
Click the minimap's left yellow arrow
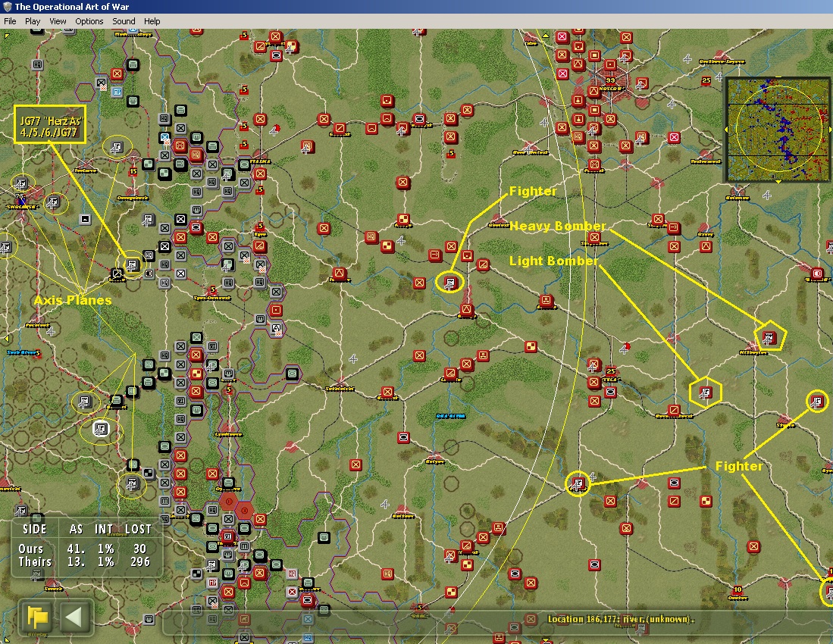tap(727, 130)
